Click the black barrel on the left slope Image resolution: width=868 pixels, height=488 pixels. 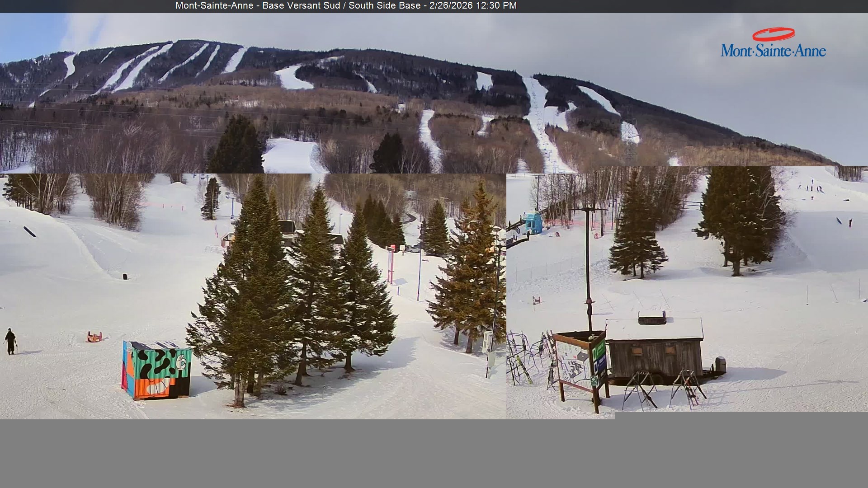click(124, 276)
